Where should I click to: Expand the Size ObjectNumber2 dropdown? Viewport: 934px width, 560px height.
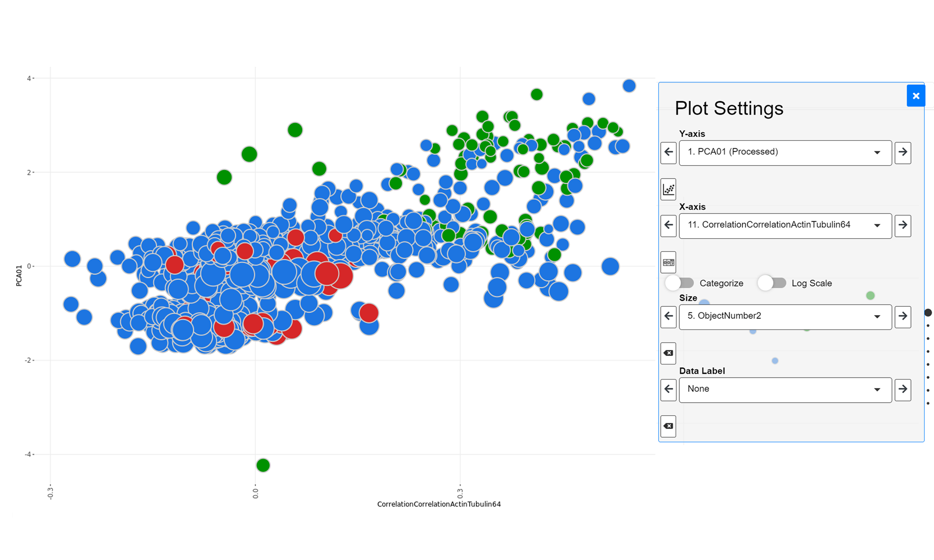coord(785,317)
